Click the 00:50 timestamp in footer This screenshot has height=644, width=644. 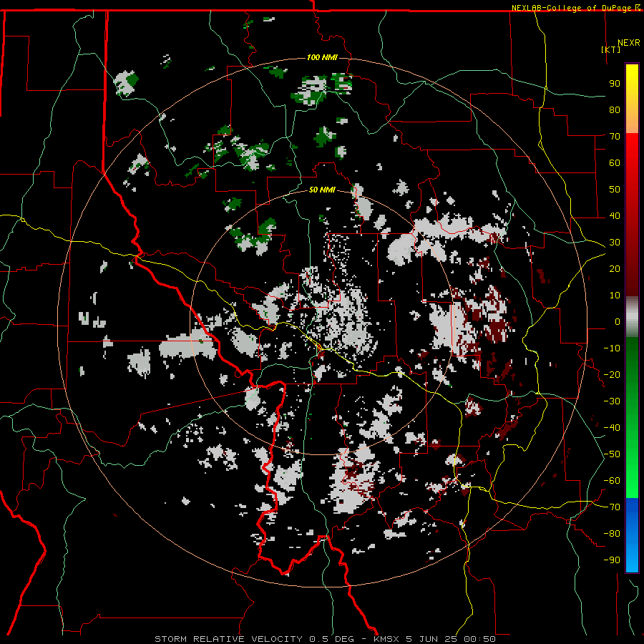[479, 639]
